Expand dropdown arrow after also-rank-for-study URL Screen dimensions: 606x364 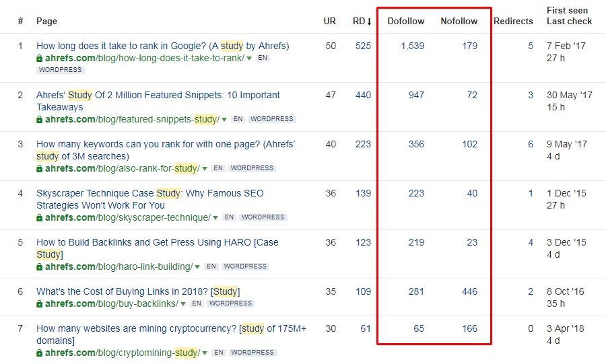click(205, 169)
